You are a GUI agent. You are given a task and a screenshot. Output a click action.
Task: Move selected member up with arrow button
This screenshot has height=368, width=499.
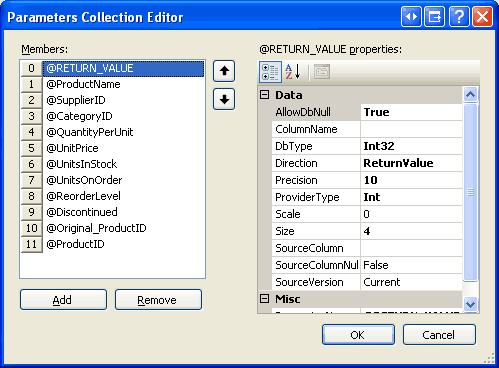(x=224, y=71)
